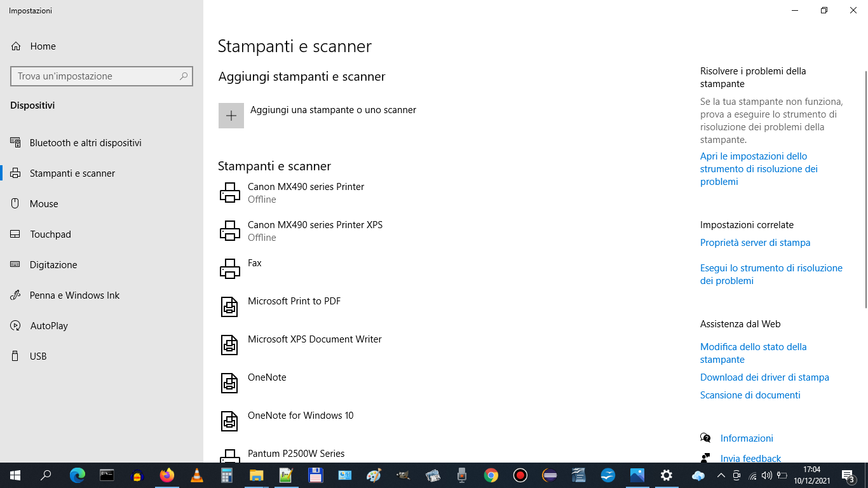Click the taskbar search magnifier
This screenshot has width=868, height=488.
[x=46, y=475]
